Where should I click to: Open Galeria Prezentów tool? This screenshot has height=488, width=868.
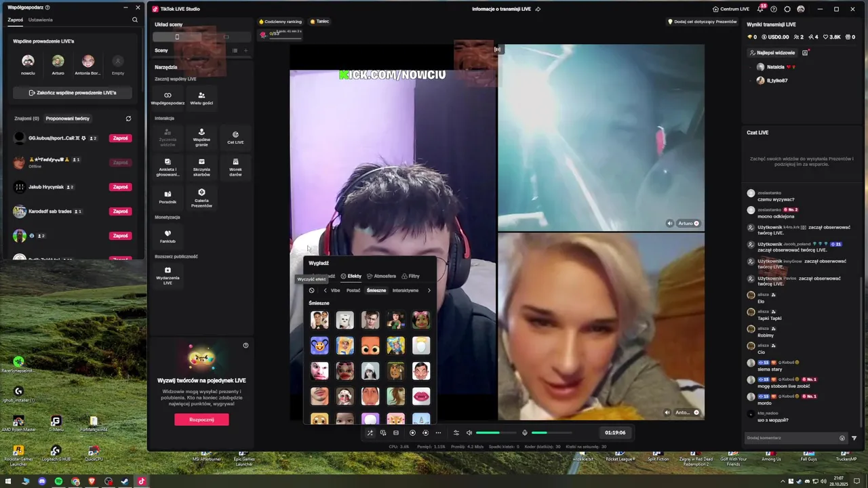[201, 199]
